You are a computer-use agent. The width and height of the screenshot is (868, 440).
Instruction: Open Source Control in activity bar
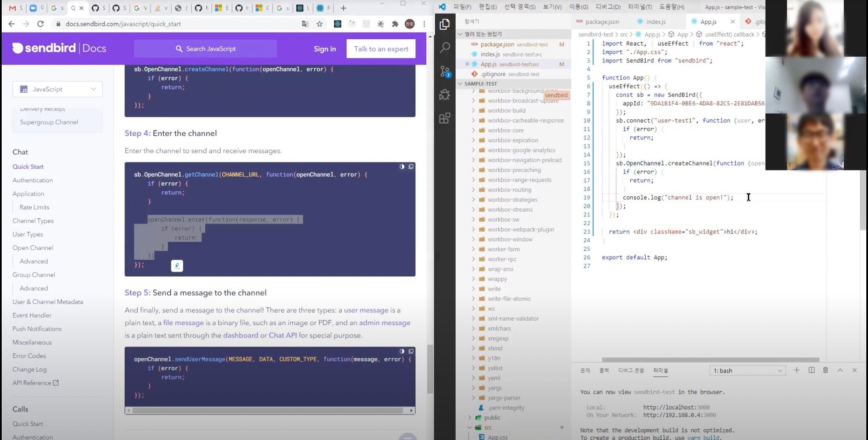pyautogui.click(x=445, y=71)
